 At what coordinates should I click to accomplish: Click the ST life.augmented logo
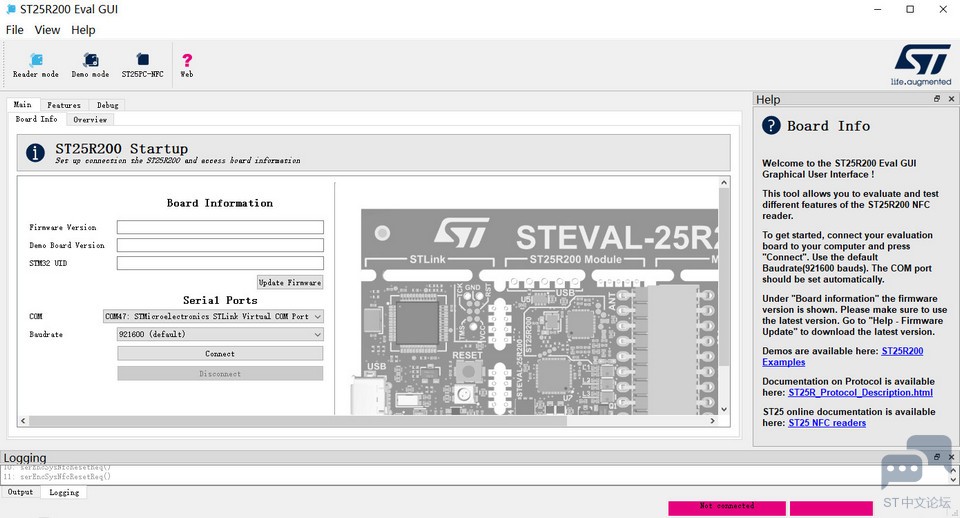[x=921, y=64]
